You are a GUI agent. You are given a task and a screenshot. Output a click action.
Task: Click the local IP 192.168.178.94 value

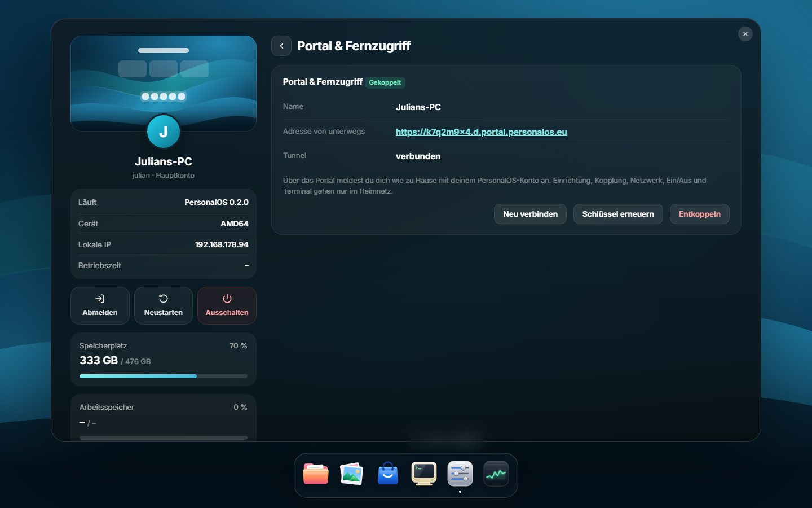(222, 244)
